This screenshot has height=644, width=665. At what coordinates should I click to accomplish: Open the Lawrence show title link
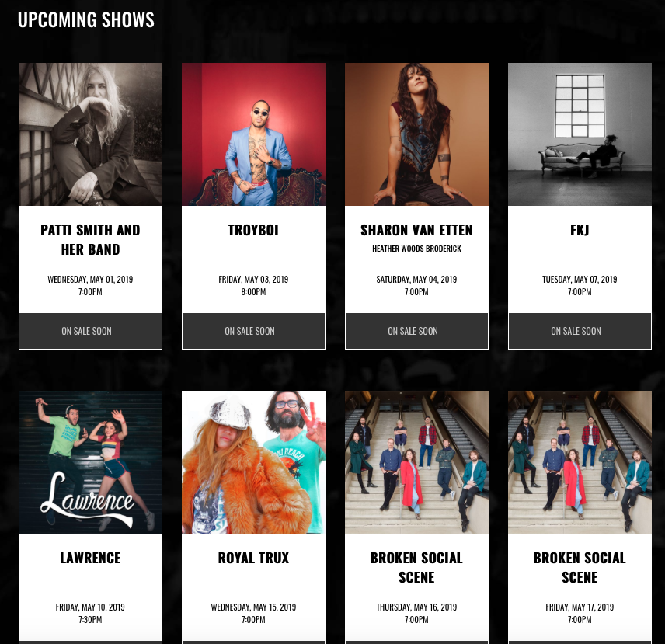90,558
